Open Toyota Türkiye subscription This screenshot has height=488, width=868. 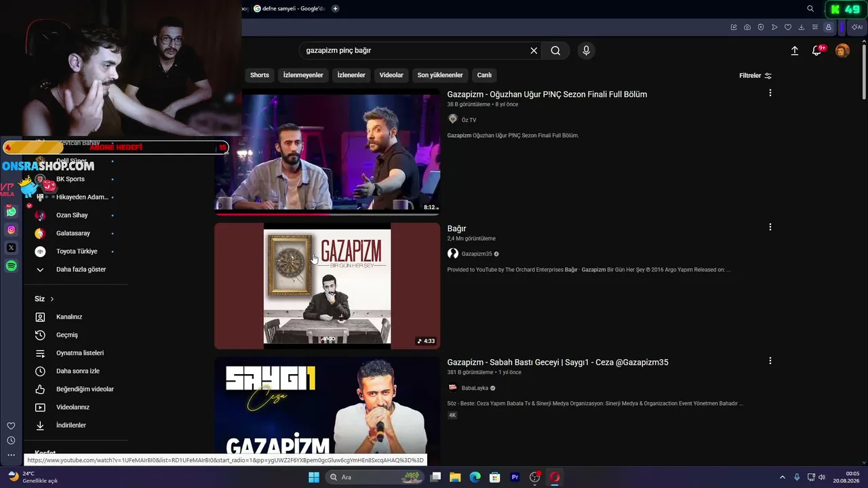75,251
